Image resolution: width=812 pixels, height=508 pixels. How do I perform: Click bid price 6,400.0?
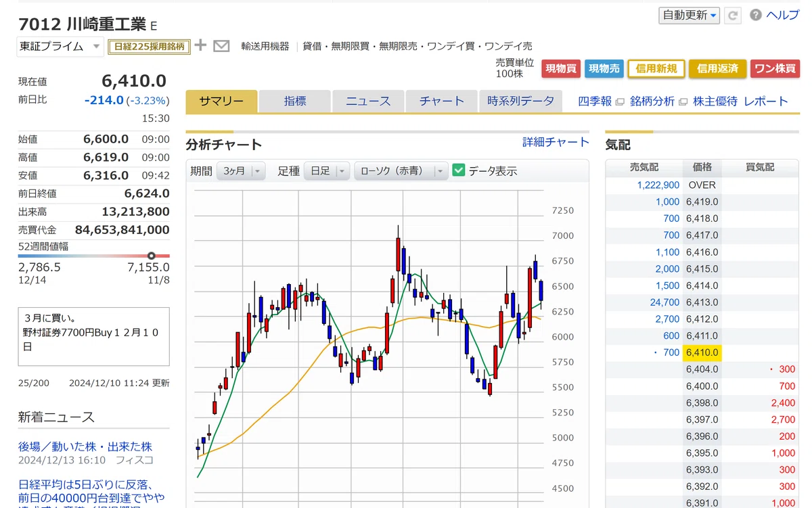coord(702,386)
